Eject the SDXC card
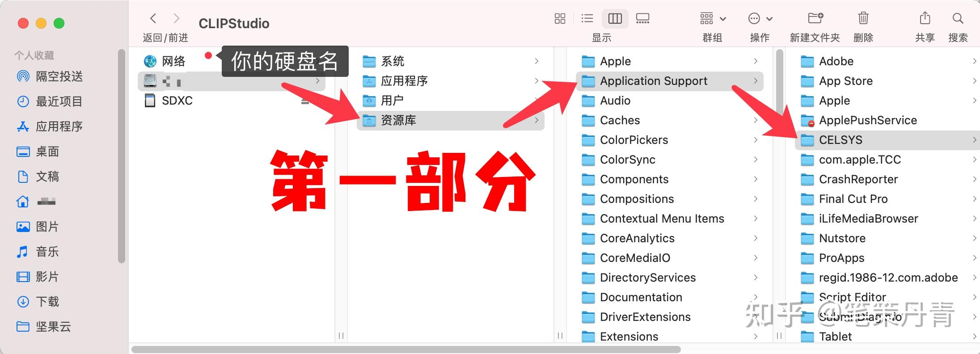Viewport: 980px width, 354px height. [x=305, y=101]
